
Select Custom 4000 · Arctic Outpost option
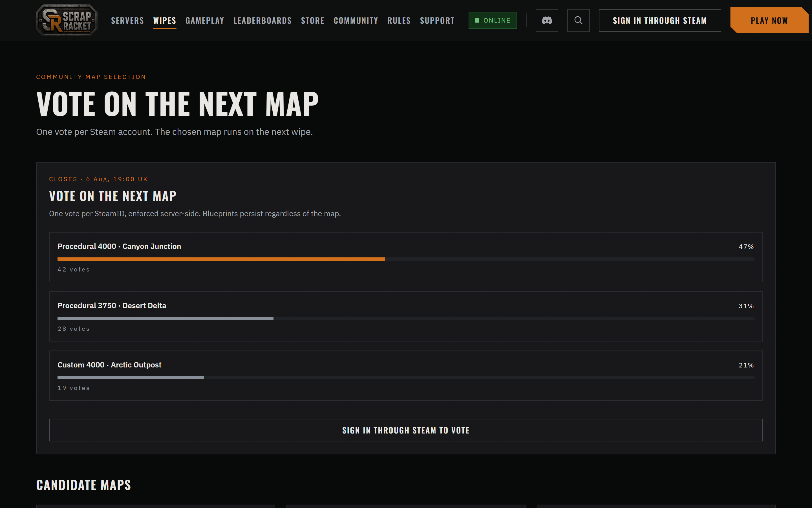406,376
